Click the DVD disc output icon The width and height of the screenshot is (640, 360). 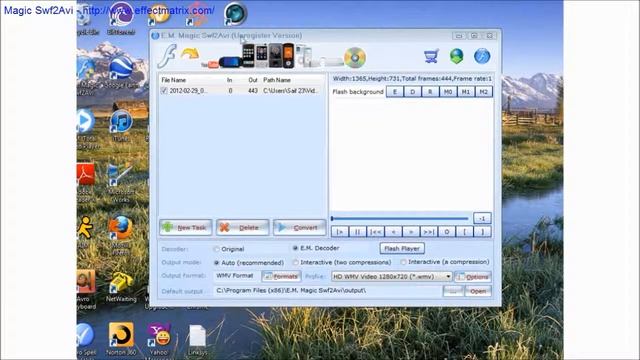355,58
